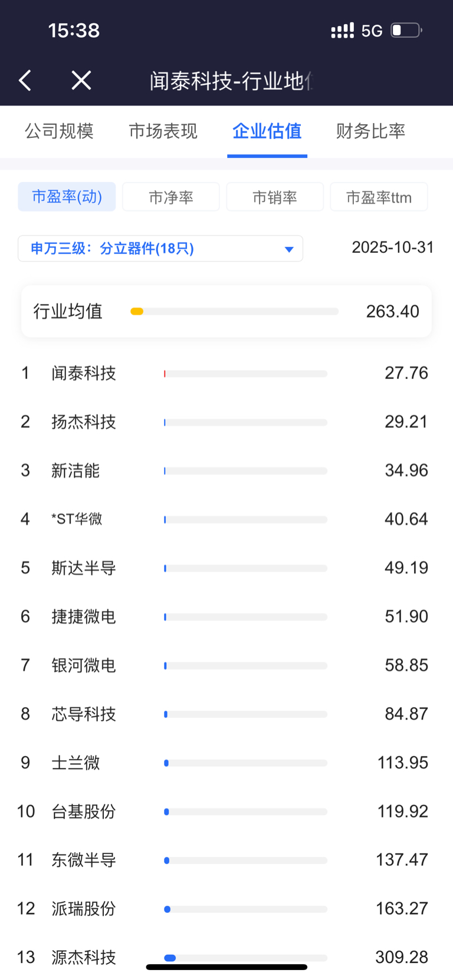Screen dimensions: 453x980
Task: Tap the back arrow icon
Action: point(25,81)
